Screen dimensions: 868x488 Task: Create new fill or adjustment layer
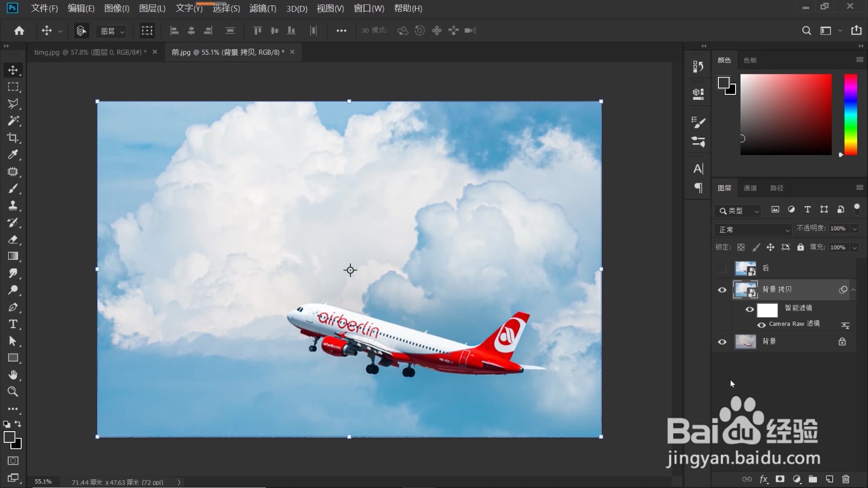tap(796, 479)
